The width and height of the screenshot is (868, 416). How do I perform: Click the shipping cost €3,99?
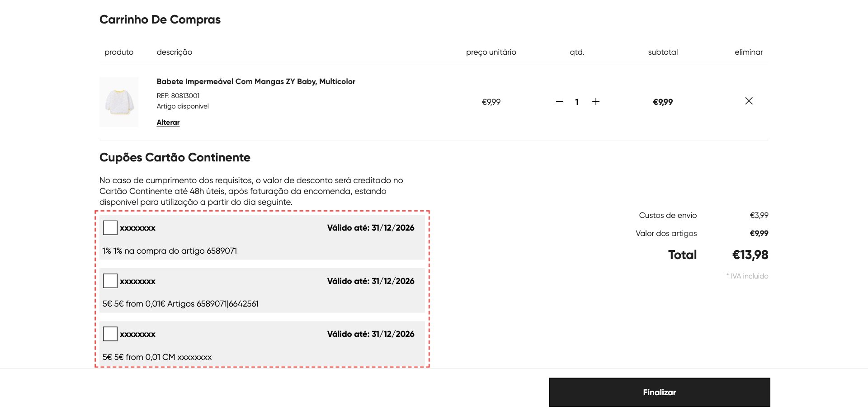759,215
